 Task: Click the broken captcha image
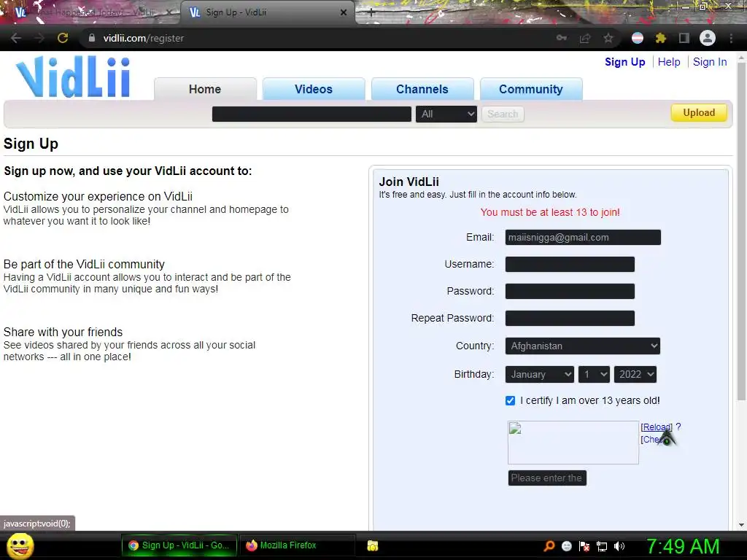(573, 443)
